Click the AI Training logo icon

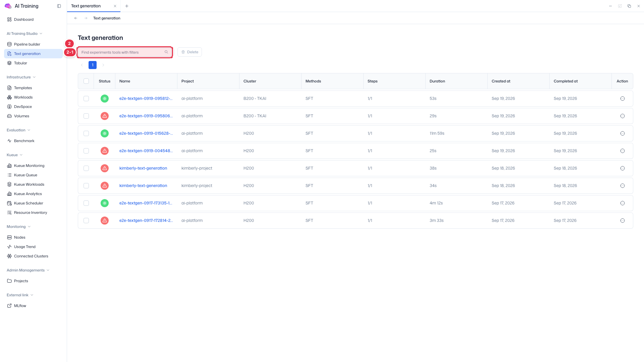click(8, 6)
